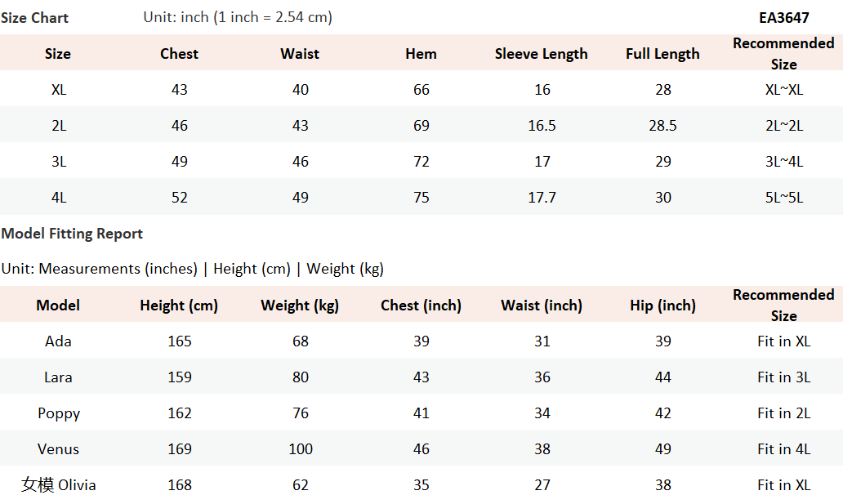The width and height of the screenshot is (843, 504).
Task: Click the Sleeve Length column header
Action: tap(541, 54)
